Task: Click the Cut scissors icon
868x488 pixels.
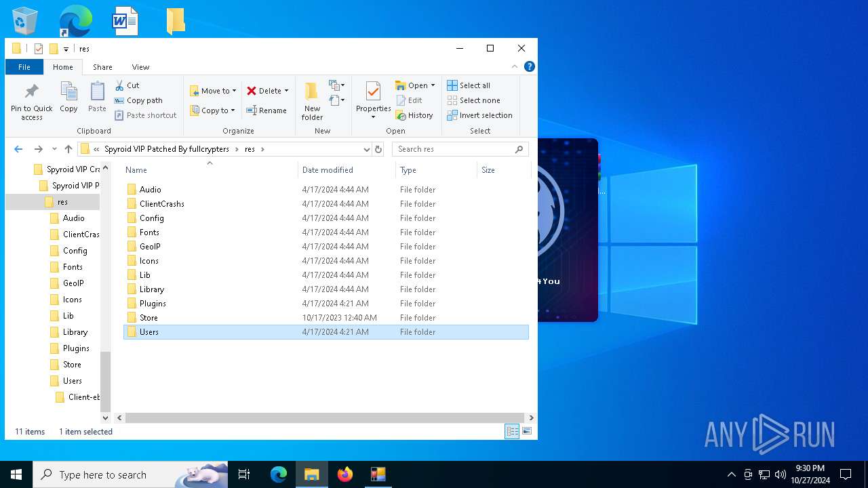Action: click(119, 85)
